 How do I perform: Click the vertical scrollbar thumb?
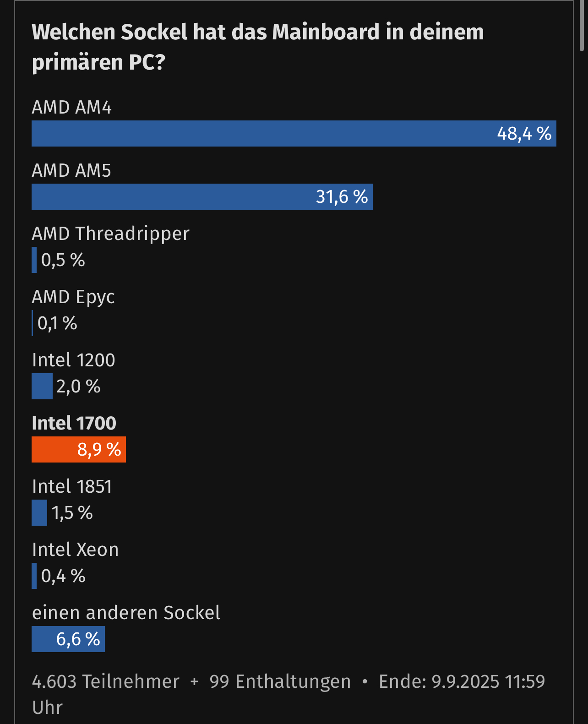pos(582,25)
